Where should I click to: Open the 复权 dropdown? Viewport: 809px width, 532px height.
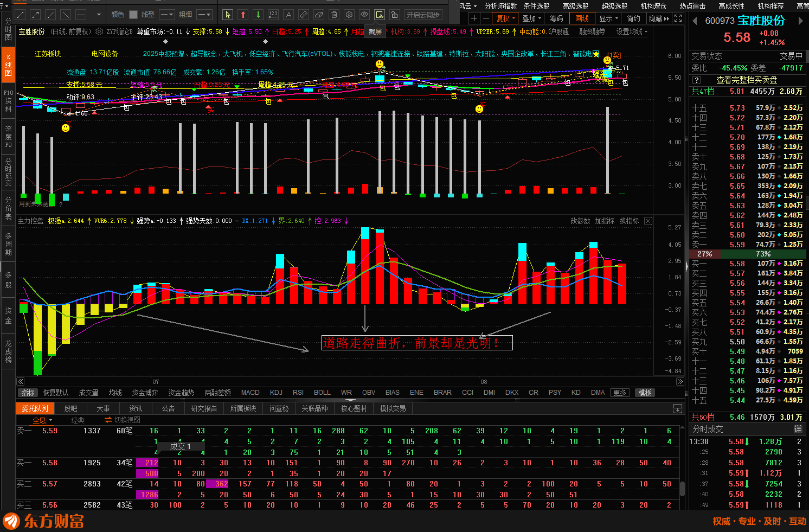(x=506, y=18)
